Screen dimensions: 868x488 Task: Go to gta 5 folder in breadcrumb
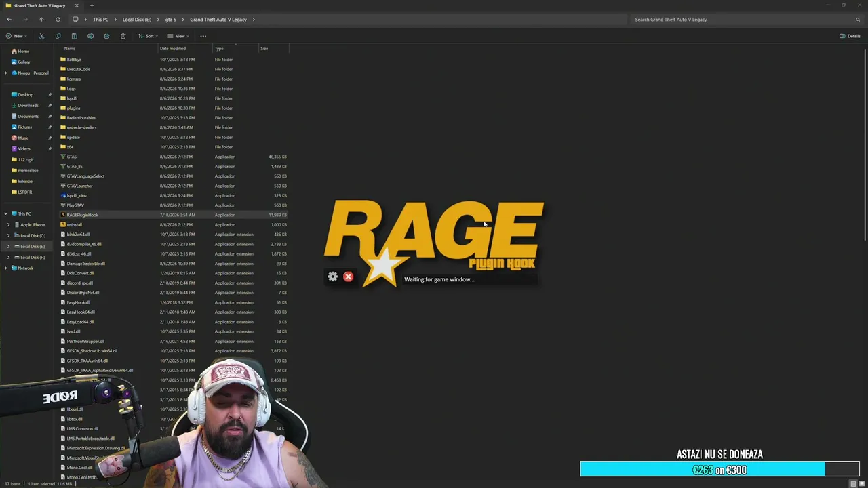(170, 20)
